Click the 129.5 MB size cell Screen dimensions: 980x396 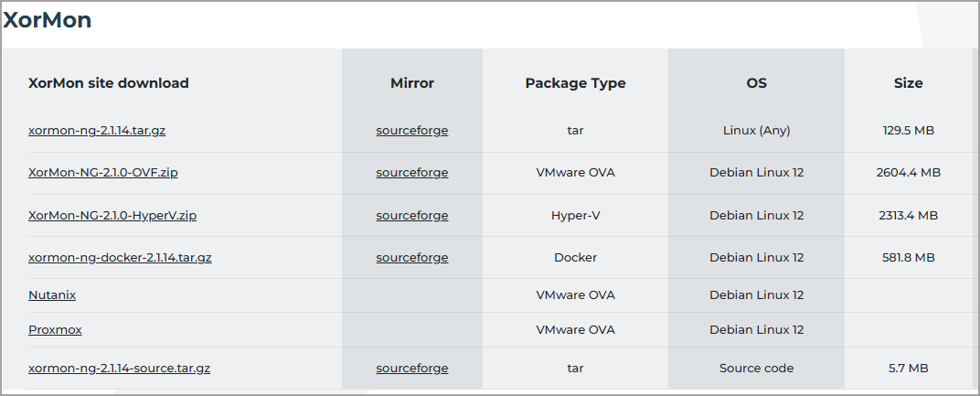(x=908, y=131)
